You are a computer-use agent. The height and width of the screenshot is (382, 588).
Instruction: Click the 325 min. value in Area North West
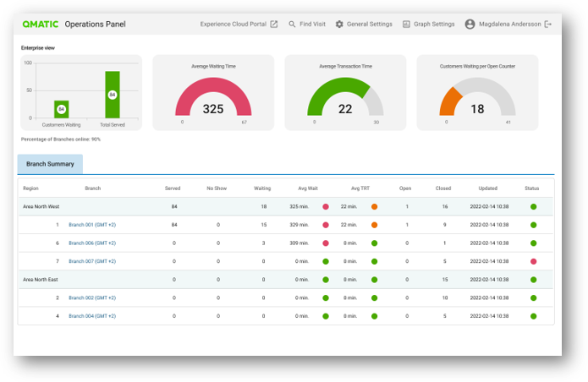point(299,207)
